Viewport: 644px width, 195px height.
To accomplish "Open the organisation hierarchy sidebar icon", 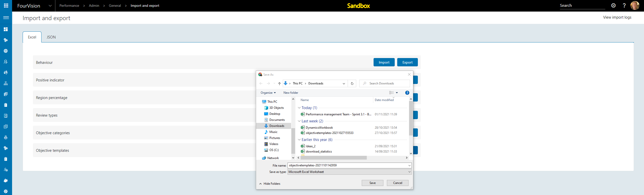I will click(x=6, y=83).
